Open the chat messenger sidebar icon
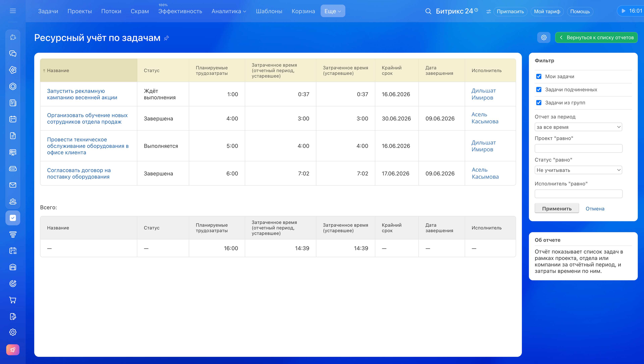Image resolution: width=644 pixels, height=364 pixels. pyautogui.click(x=13, y=53)
